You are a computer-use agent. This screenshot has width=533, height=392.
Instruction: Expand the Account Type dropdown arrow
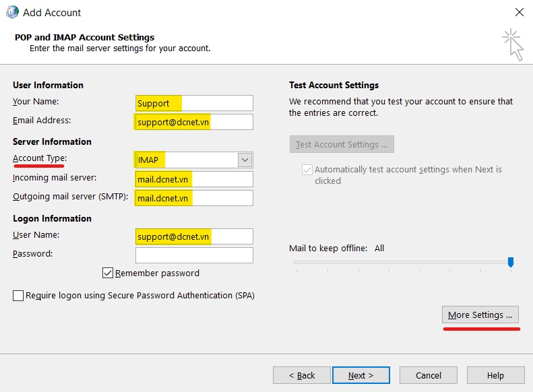[x=245, y=160]
